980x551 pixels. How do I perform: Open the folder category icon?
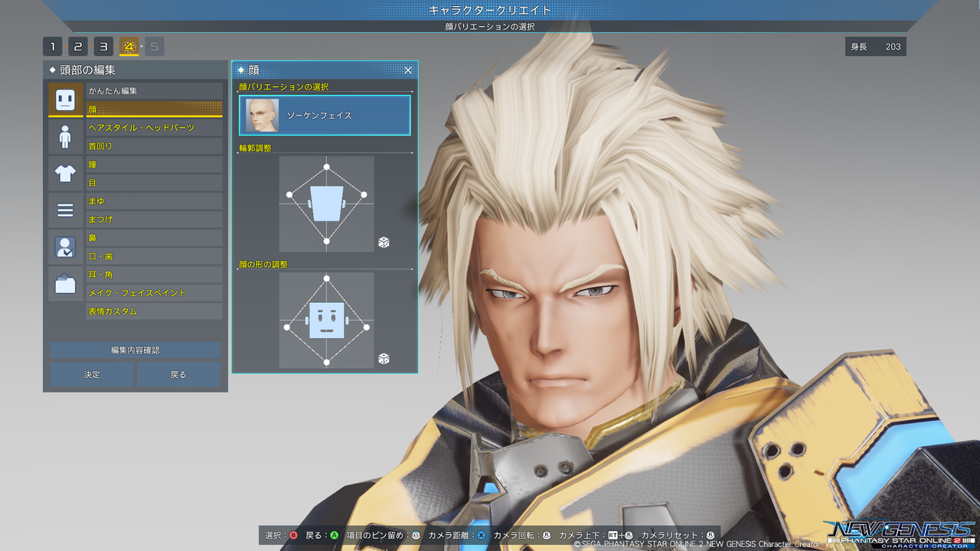pyautogui.click(x=65, y=283)
